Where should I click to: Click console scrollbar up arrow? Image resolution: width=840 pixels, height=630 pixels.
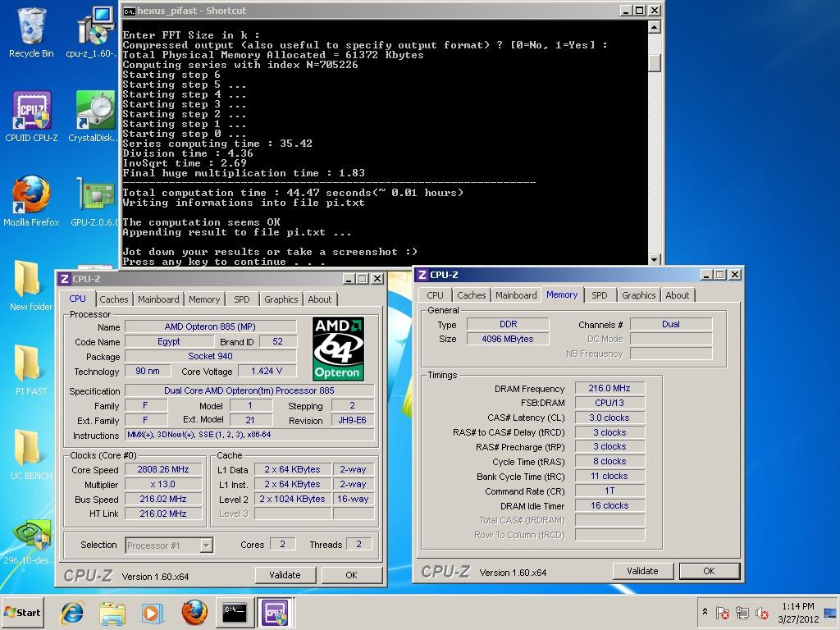pos(654,27)
